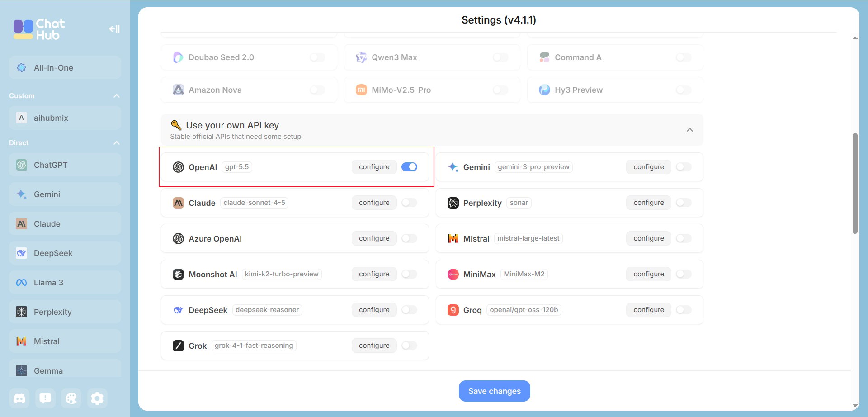
Task: Configure the Grok API
Action: tap(374, 346)
